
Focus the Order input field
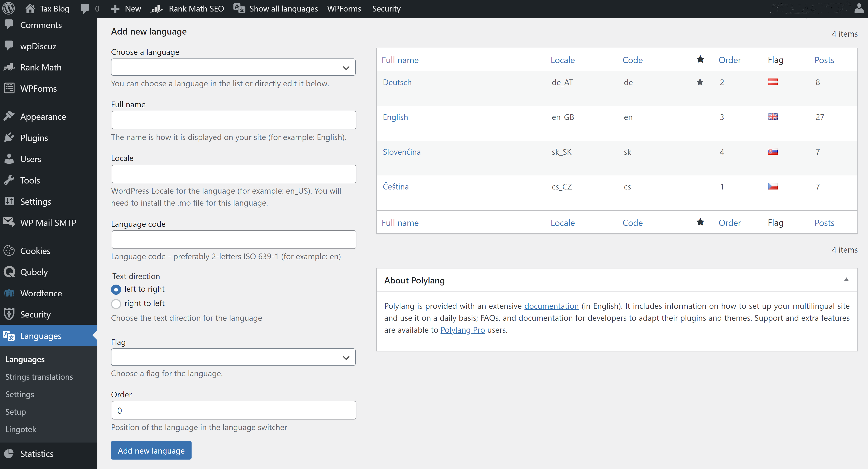tap(233, 410)
